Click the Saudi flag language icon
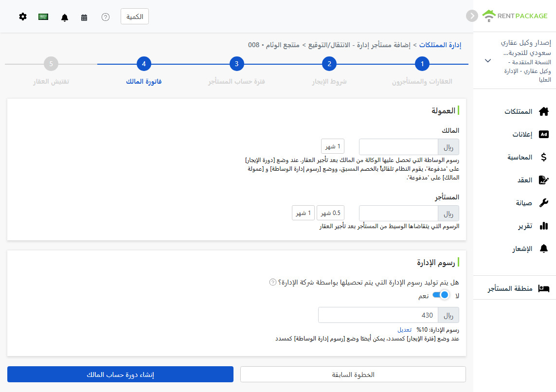The height and width of the screenshot is (392, 556). click(43, 17)
